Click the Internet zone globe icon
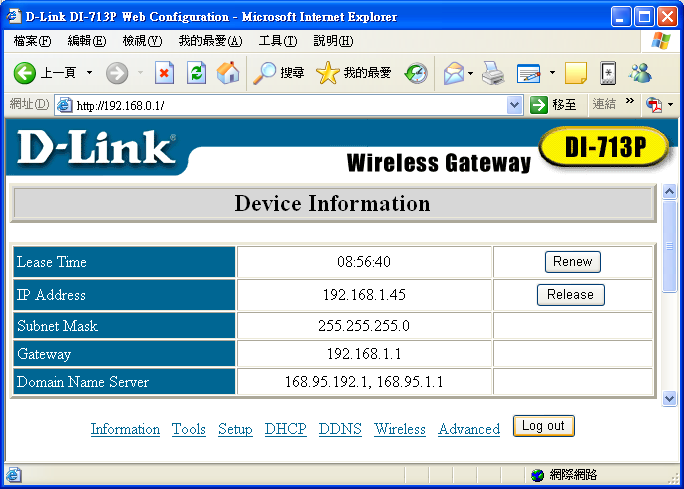 coord(537,475)
